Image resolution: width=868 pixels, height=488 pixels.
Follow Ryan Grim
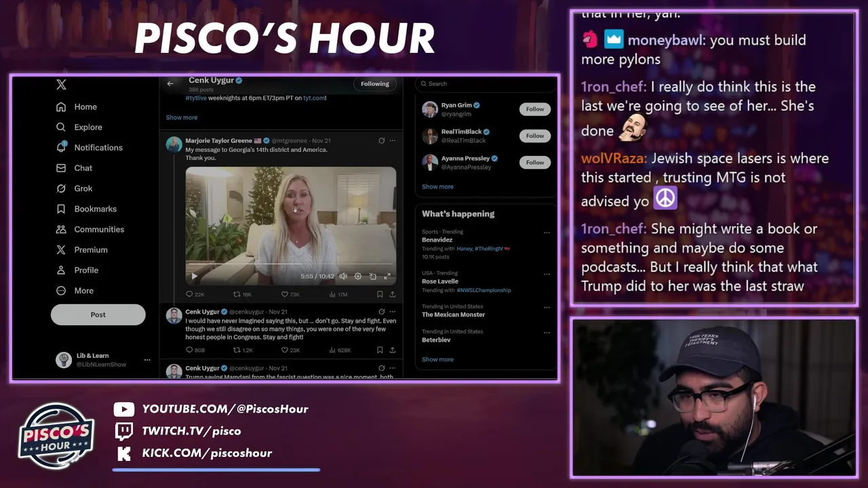pyautogui.click(x=535, y=108)
